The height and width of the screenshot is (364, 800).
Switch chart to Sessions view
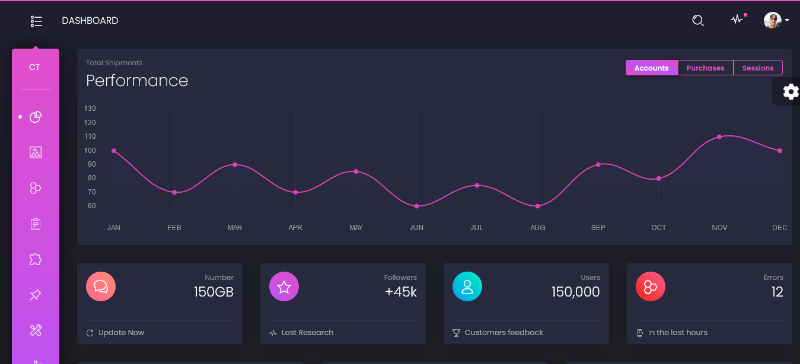point(758,68)
